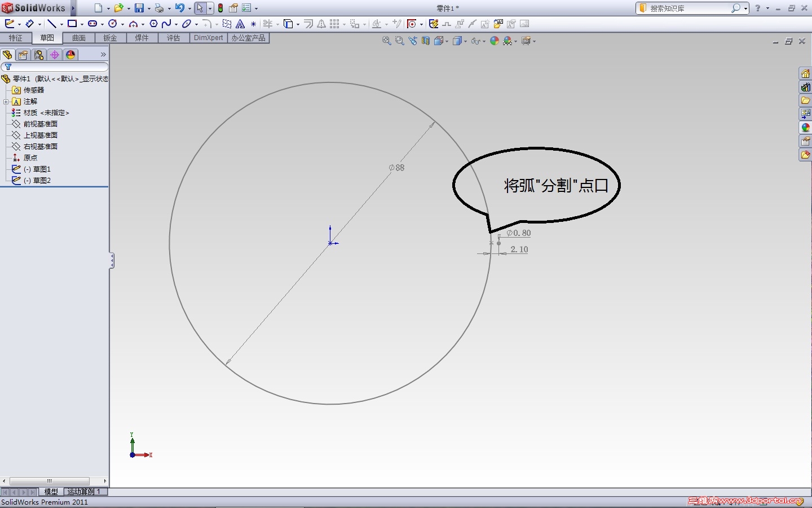This screenshot has height=508, width=812.
Task: Select 草图2 in the feature tree
Action: click(37, 181)
